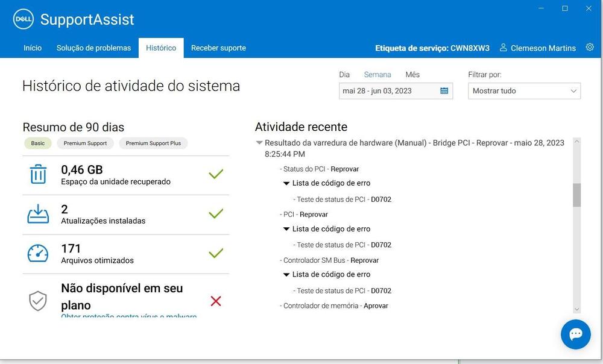Click the scrollbar down arrow in activity list
The image size is (603, 364).
(576, 309)
